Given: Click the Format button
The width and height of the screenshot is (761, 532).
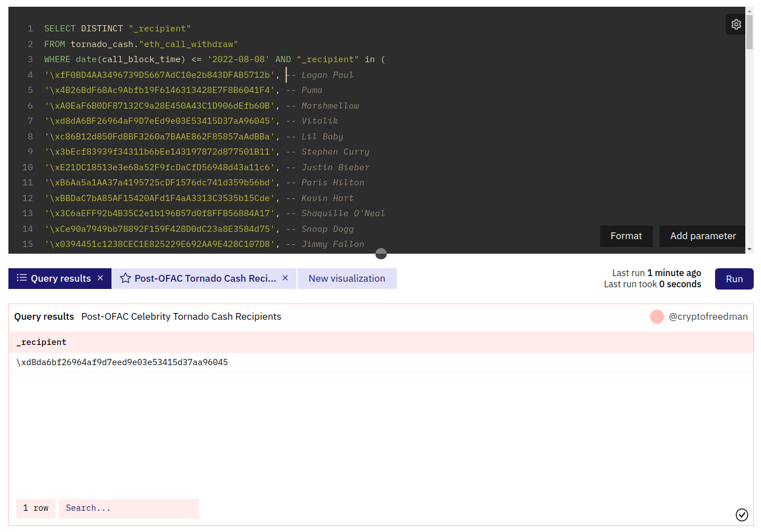Looking at the screenshot, I should (x=626, y=236).
